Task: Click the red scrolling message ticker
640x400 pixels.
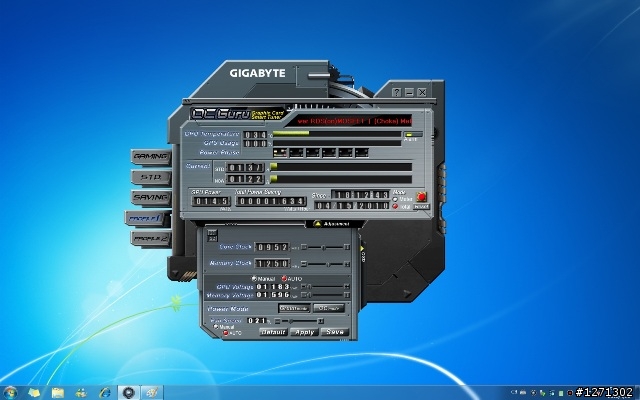Action: [x=353, y=121]
